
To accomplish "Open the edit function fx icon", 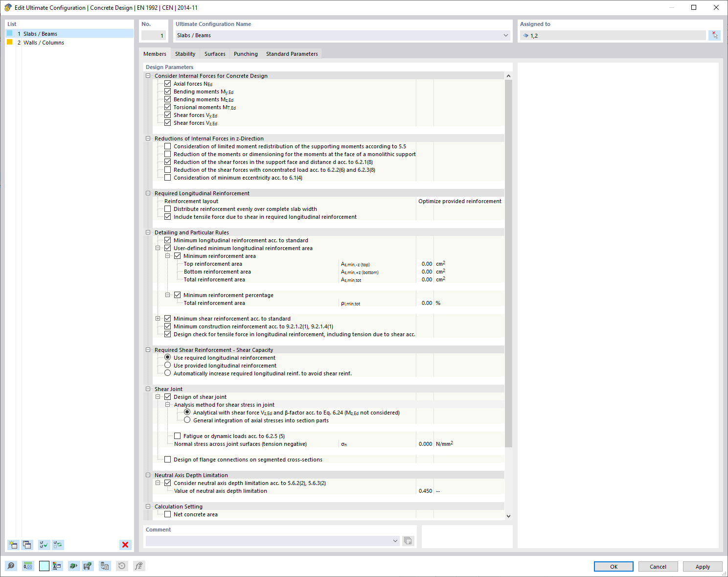I will pyautogui.click(x=138, y=566).
